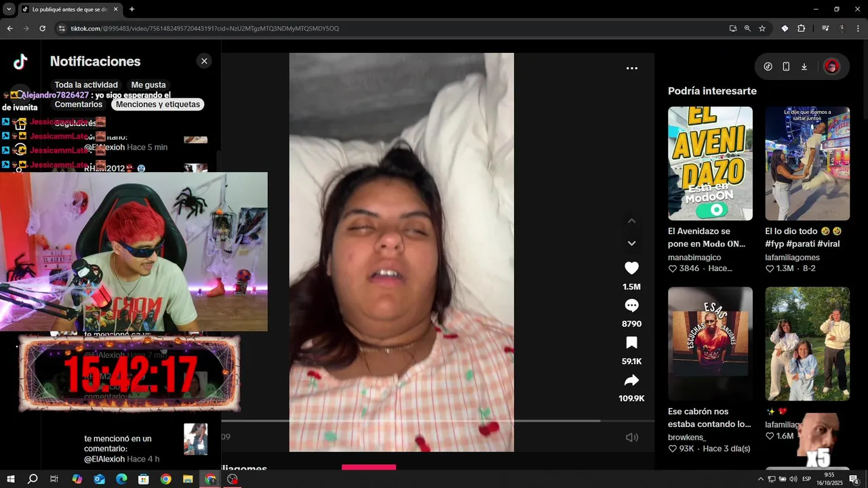Image resolution: width=868 pixels, height=488 pixels.
Task: Open the profile avatar in TikTok header
Action: click(831, 66)
